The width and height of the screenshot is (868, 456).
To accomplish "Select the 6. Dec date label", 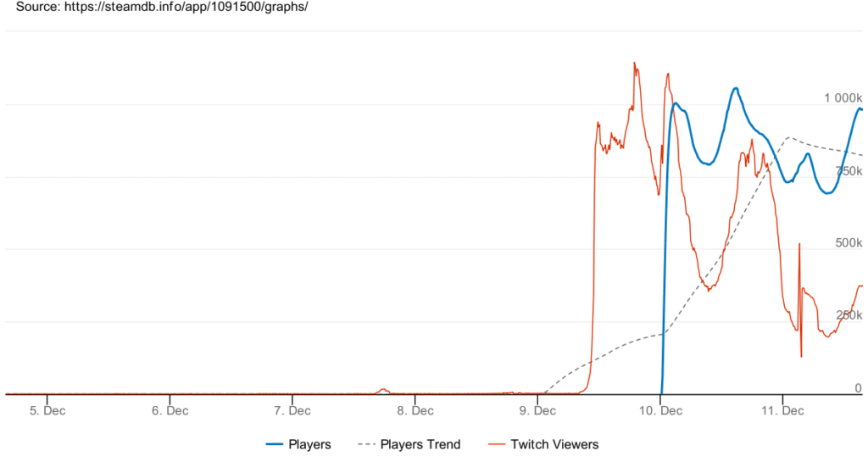I will pyautogui.click(x=170, y=411).
